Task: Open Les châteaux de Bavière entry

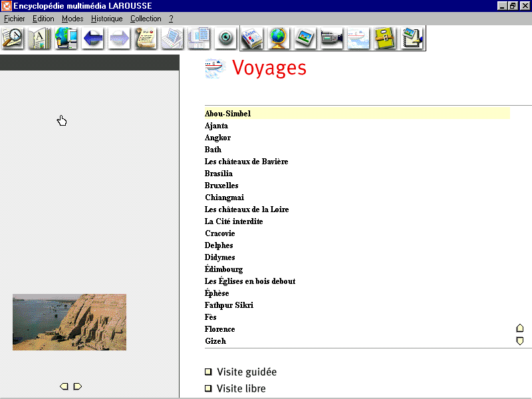Action: [x=246, y=162]
